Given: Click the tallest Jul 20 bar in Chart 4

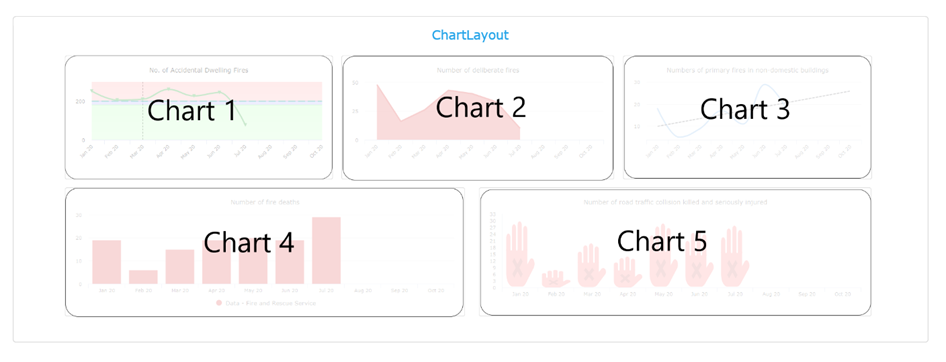Looking at the screenshot, I should point(326,250).
